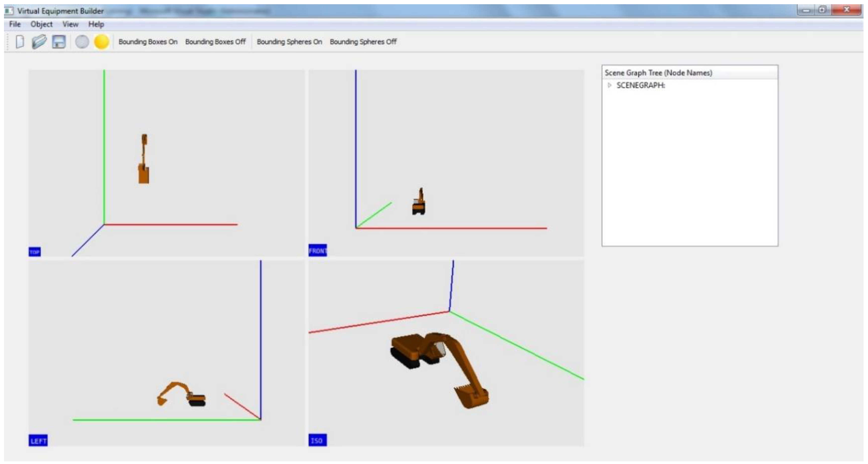The height and width of the screenshot is (464, 868).
Task: Click the yellow sphere toolbar icon
Action: [101, 42]
